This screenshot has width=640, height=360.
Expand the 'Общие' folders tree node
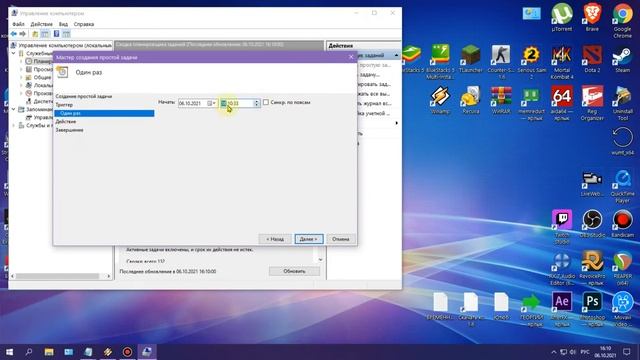pyautogui.click(x=22, y=77)
